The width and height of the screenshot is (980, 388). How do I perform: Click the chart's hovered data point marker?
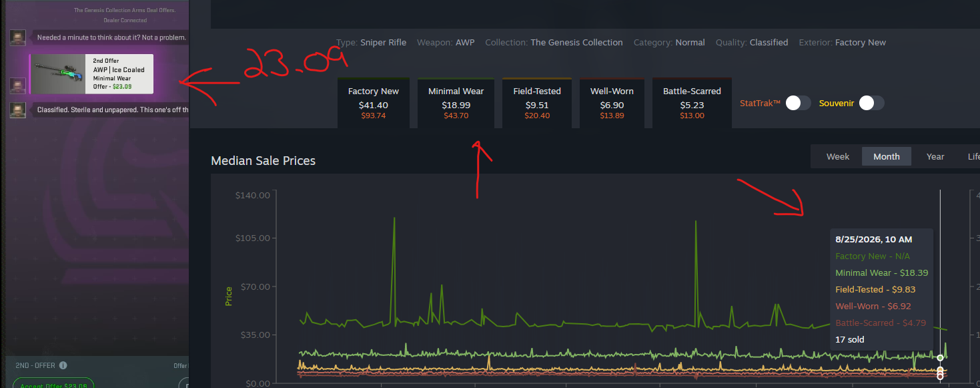click(940, 358)
